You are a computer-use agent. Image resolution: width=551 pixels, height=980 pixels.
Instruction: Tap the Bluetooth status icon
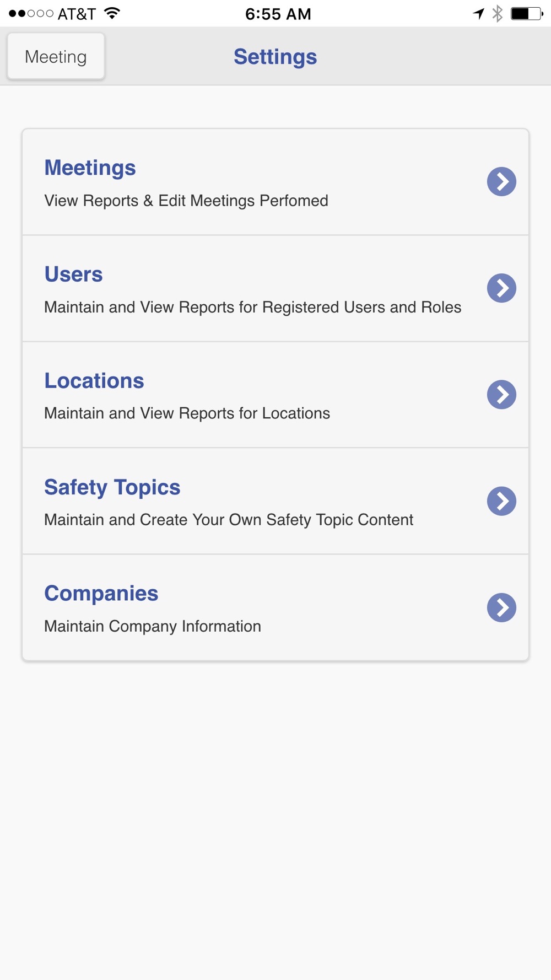pyautogui.click(x=498, y=13)
